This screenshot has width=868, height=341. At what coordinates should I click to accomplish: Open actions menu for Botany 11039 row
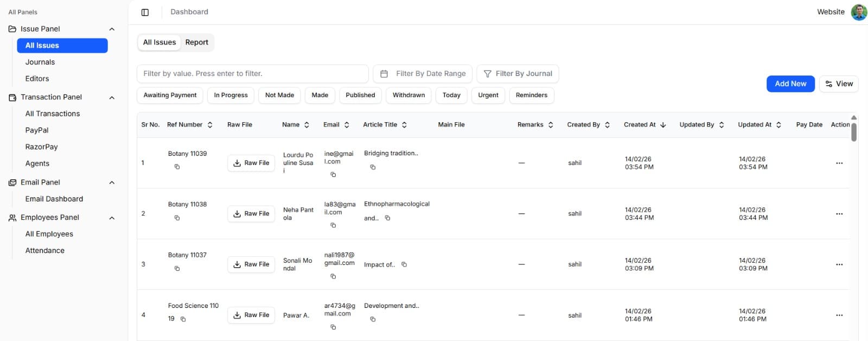coord(839,163)
